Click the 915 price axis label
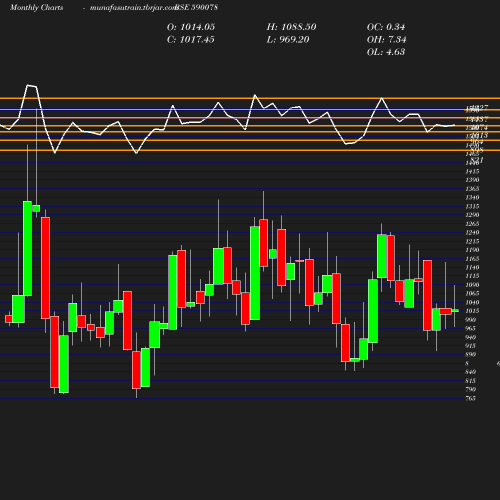Image resolution: width=500 pixels, height=500 pixels. tap(471, 346)
